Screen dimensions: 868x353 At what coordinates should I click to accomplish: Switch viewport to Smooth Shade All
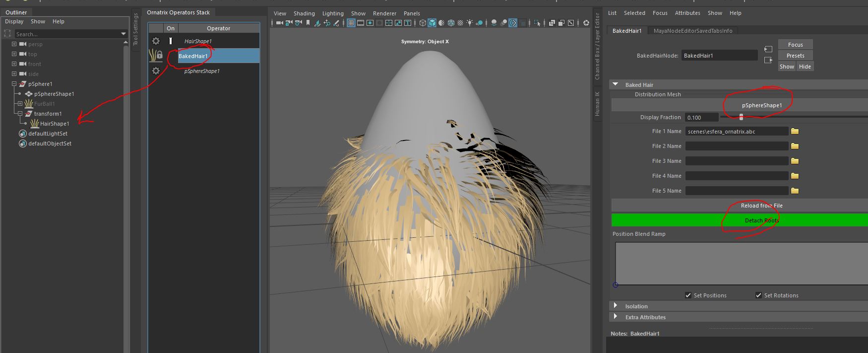[x=432, y=23]
